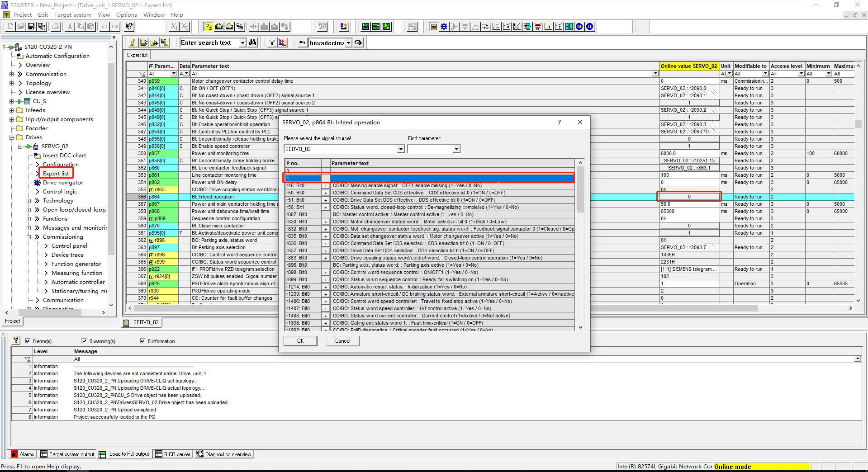
Task: Click the left-arrow icon beside hexadecimal box
Action: (302, 42)
